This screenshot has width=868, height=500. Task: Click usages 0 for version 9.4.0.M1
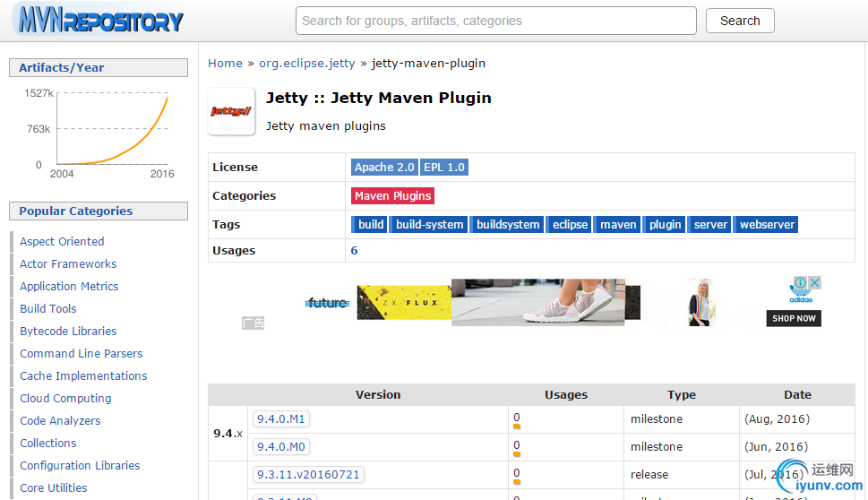[517, 418]
